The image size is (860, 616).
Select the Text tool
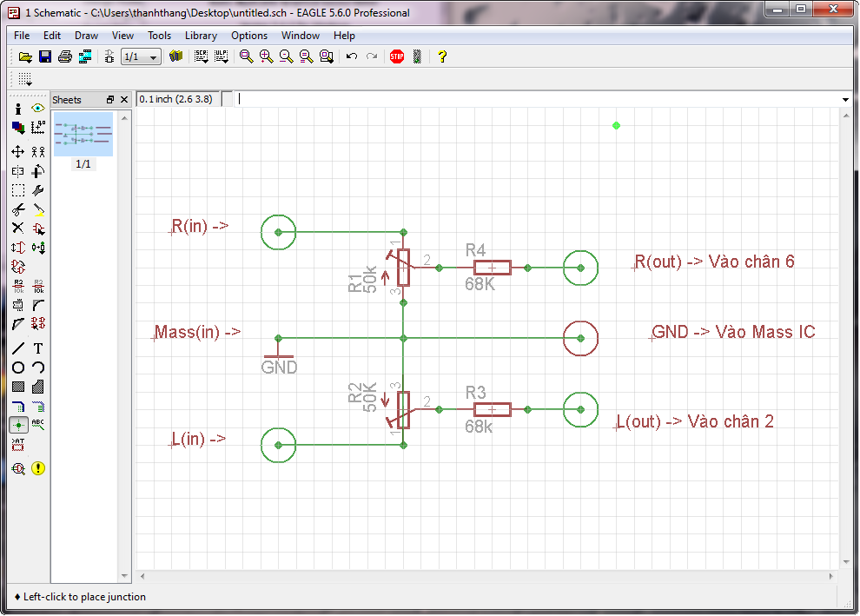pos(38,348)
